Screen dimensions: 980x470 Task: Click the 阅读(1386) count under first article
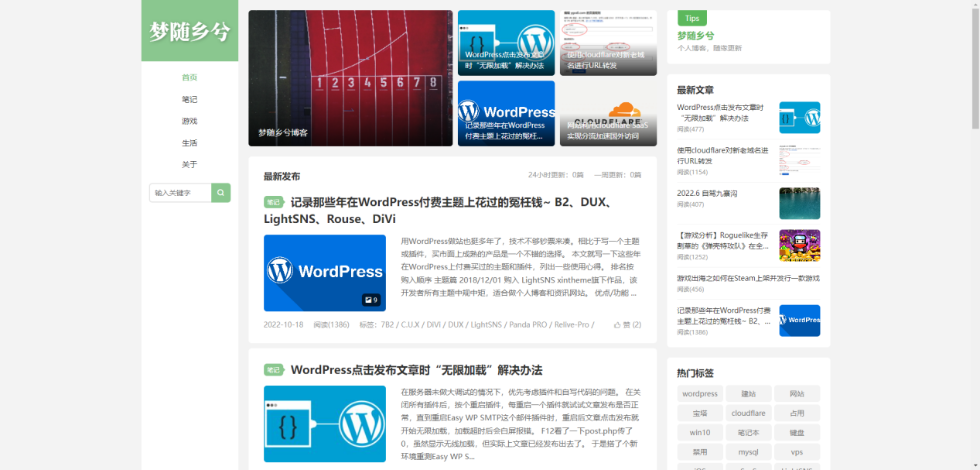click(331, 325)
